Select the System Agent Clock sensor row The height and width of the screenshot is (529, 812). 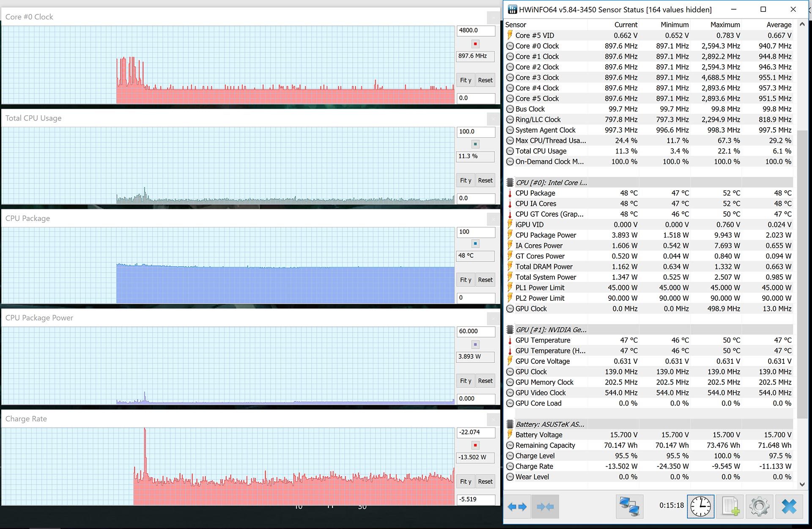click(x=649, y=130)
